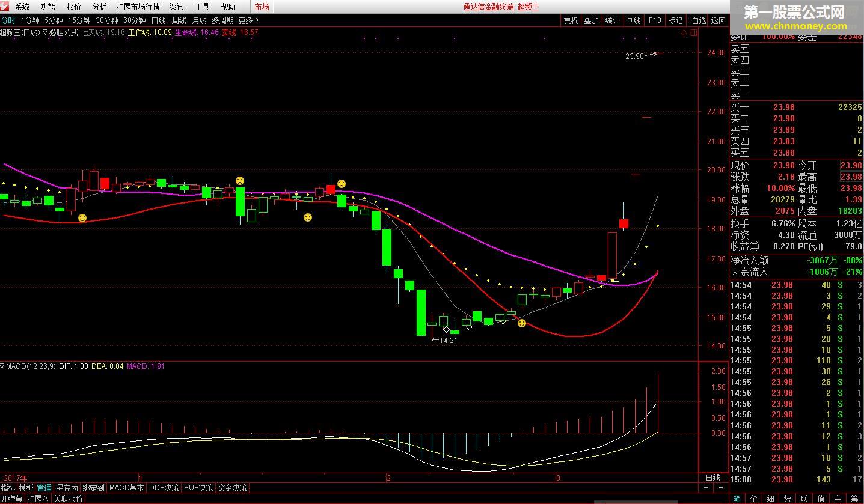Select the 30分钟 period
This screenshot has width=864, height=504.
point(107,20)
